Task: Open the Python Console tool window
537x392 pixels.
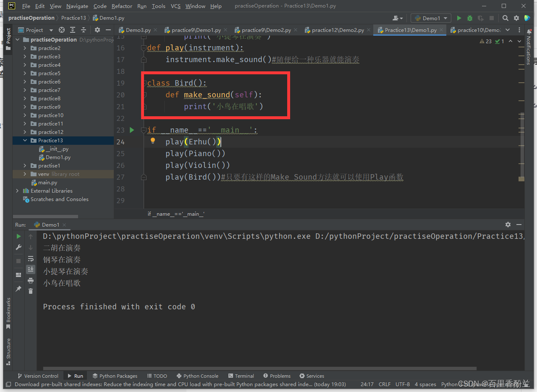Action: [x=198, y=376]
